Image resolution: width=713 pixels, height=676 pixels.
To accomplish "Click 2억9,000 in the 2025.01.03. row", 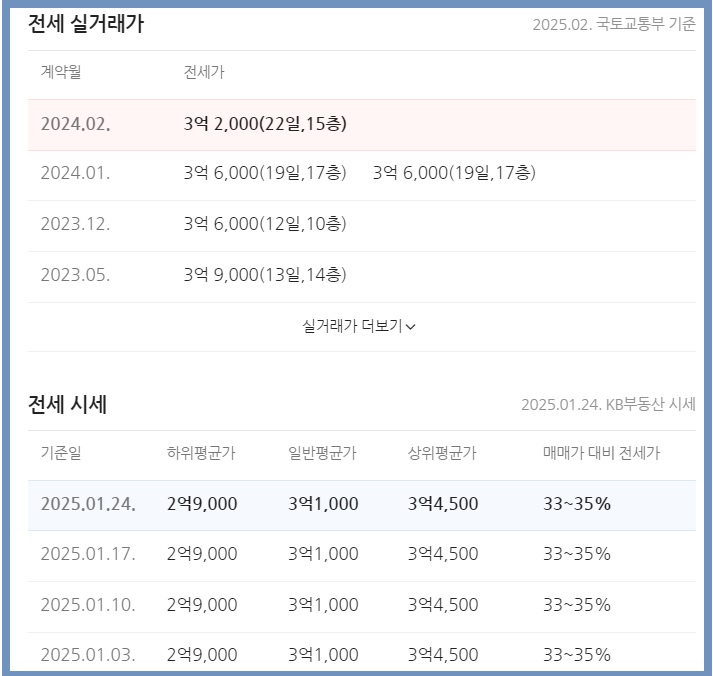I will pyautogui.click(x=202, y=655).
